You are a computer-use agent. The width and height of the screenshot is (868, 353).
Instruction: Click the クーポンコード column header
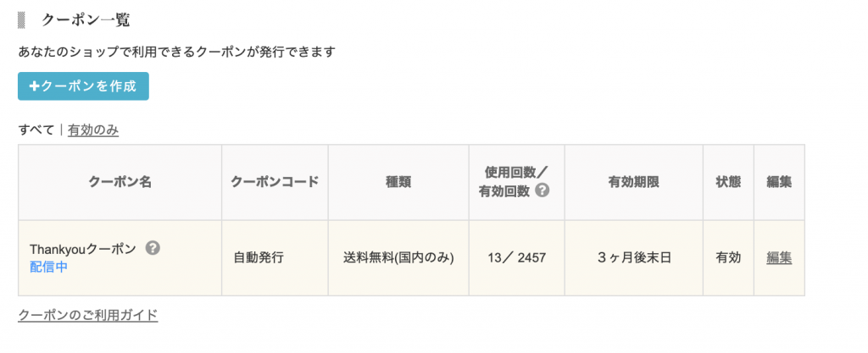coord(275,182)
